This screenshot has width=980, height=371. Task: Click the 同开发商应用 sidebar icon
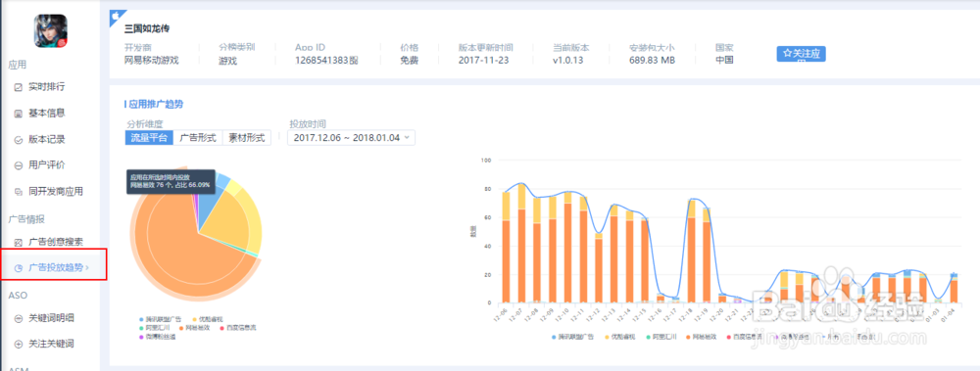18,192
